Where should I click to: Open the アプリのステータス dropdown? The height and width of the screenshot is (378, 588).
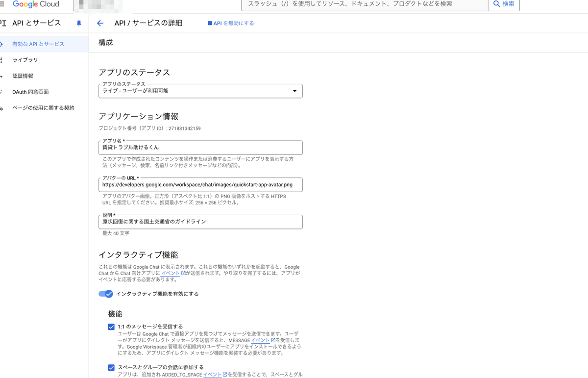(x=200, y=91)
